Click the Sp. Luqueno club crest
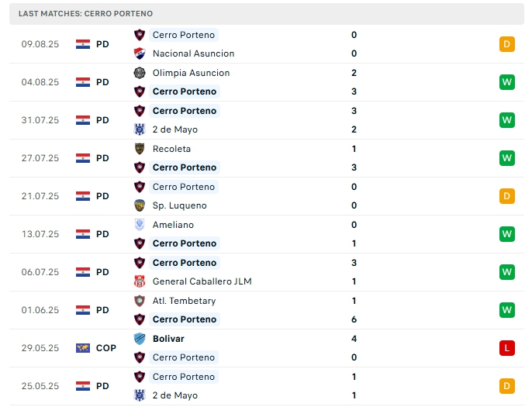 140,205
